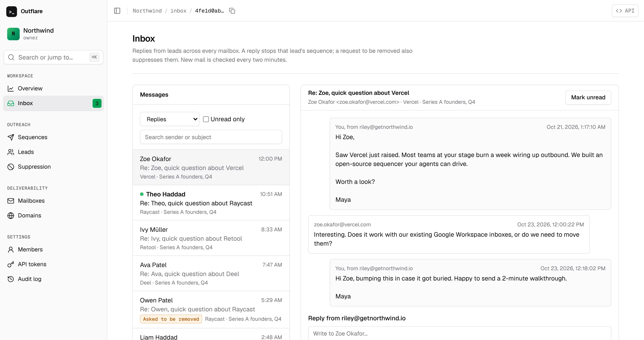Open Theo Haddad's message about Raycast

211,203
